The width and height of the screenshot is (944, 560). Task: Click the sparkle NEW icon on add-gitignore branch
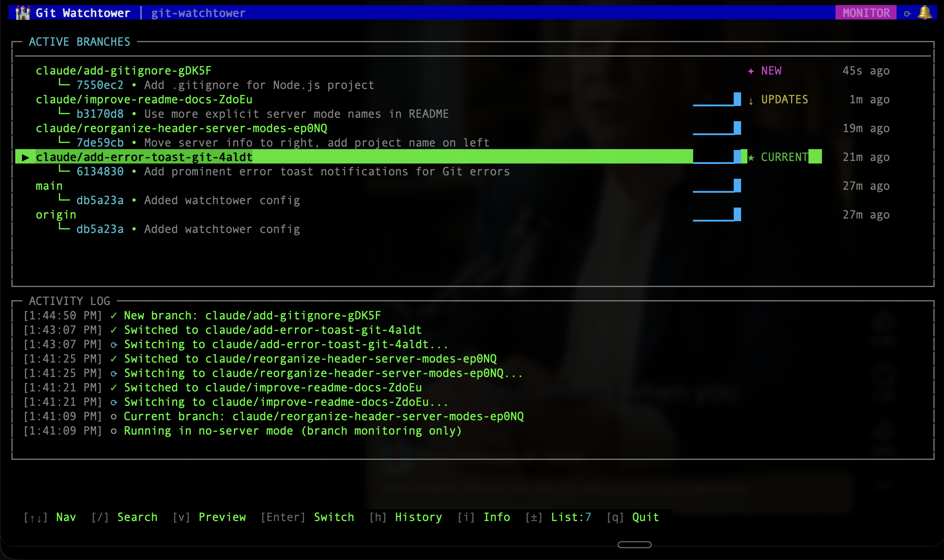point(751,71)
